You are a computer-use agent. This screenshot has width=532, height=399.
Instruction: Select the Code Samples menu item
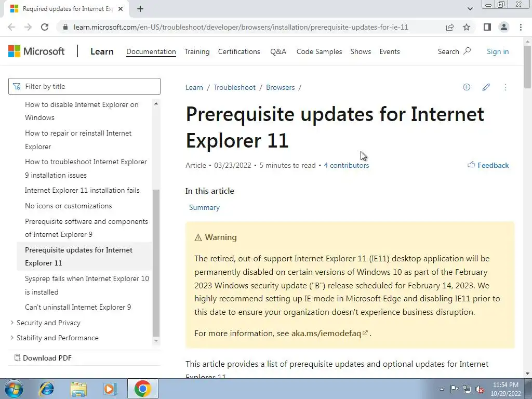319,51
